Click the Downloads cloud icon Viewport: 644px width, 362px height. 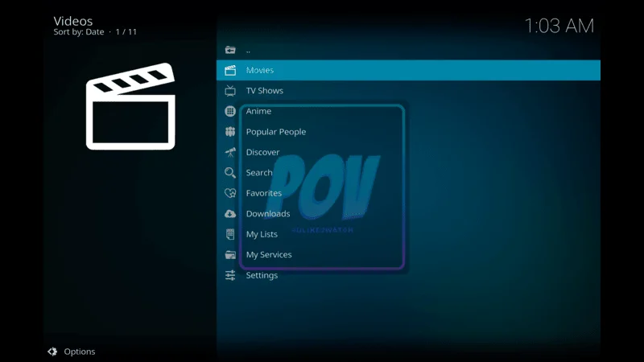point(230,214)
